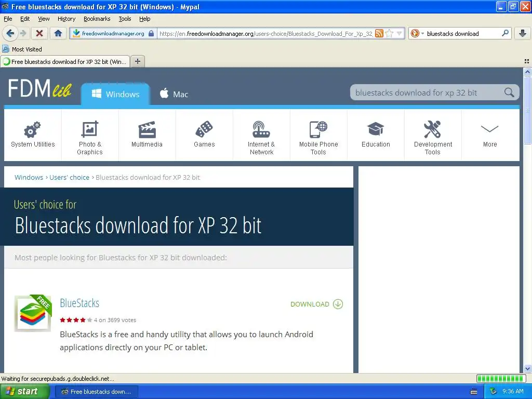The image size is (532, 399).
Task: Open the BlueStacks title link
Action: pos(79,303)
